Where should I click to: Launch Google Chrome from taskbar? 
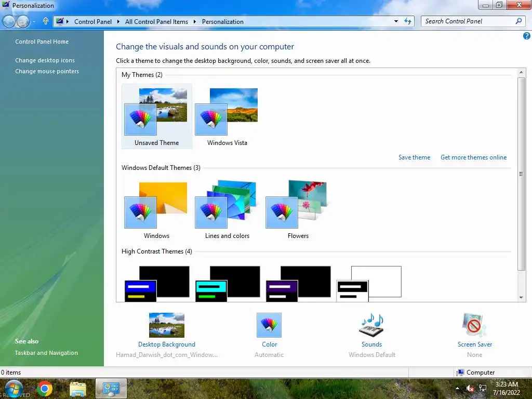(x=45, y=389)
